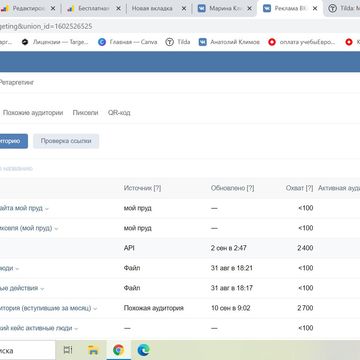Close the Марина Кл... tab

[x=249, y=9]
